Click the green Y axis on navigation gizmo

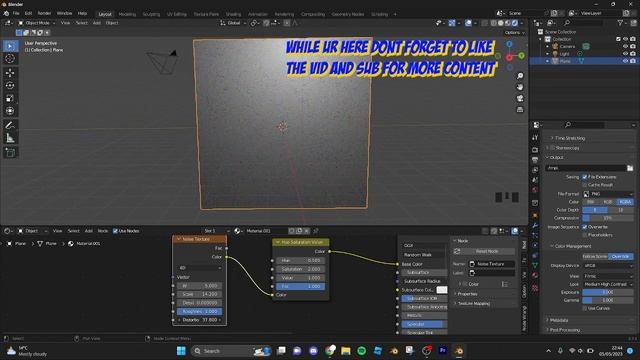tap(521, 55)
